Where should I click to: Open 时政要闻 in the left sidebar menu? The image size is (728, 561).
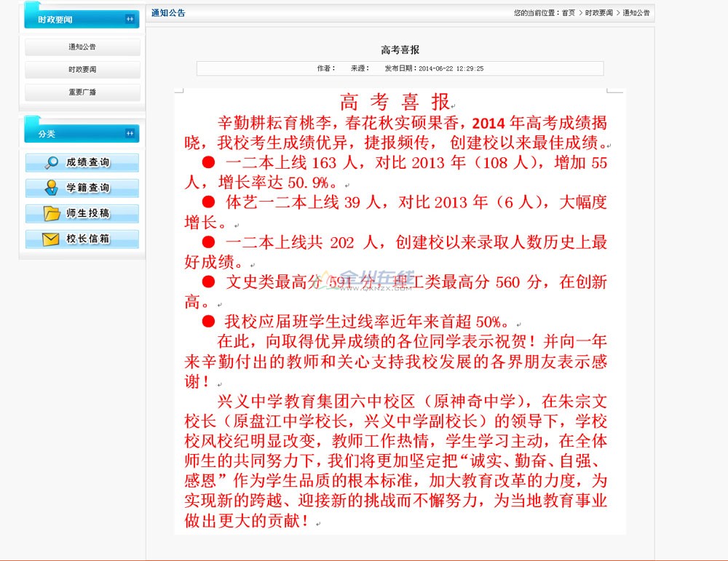(x=82, y=70)
